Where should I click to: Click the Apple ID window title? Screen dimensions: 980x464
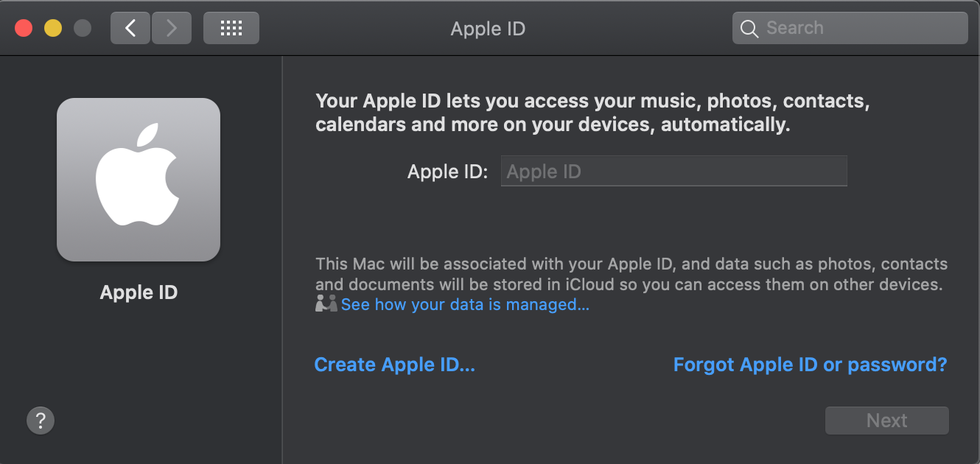(x=487, y=28)
